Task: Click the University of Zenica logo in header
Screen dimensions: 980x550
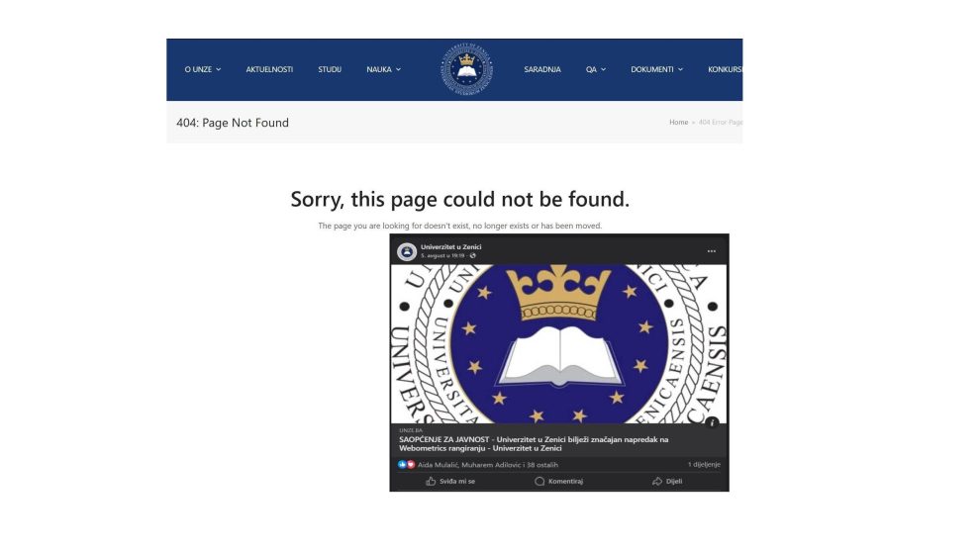Action: [x=467, y=69]
